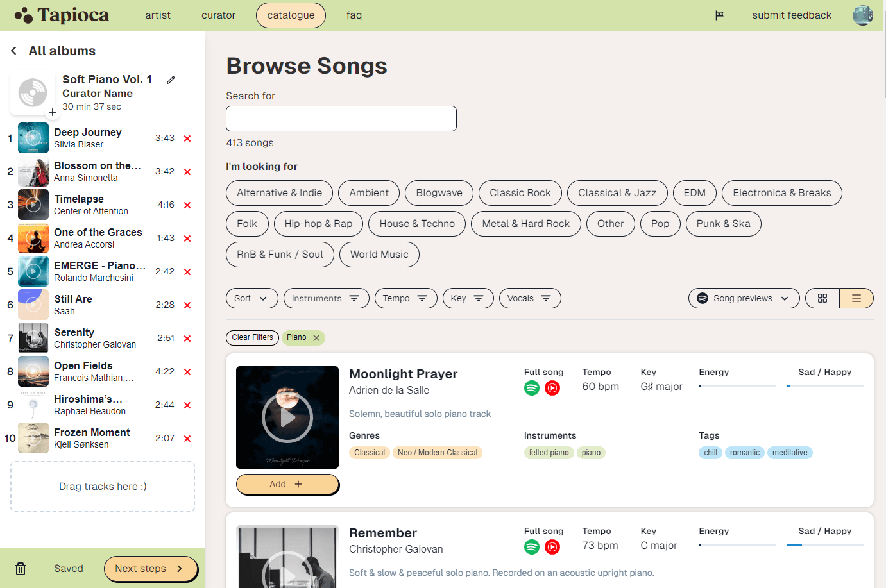Open the faq nav tab
The image size is (886, 588).
(354, 15)
